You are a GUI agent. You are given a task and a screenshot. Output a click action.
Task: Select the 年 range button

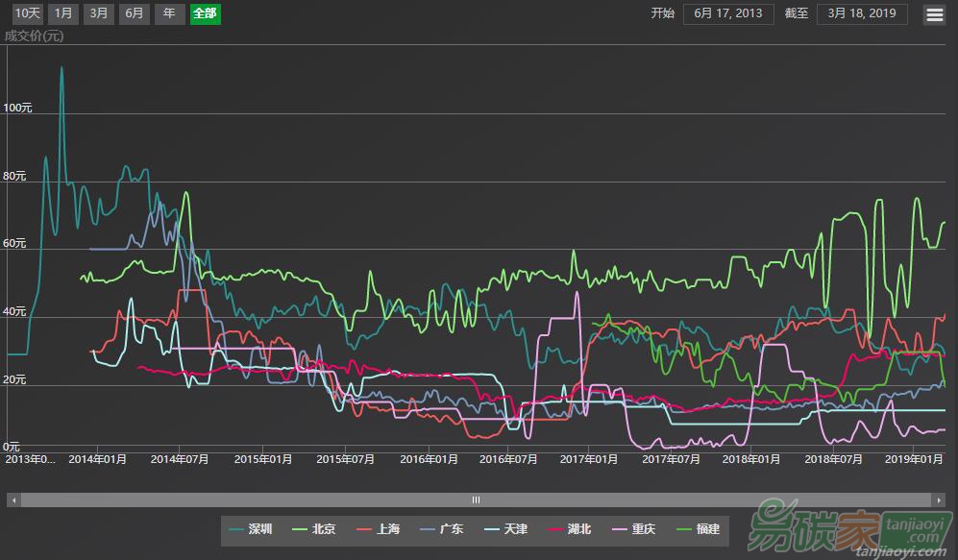tap(169, 13)
